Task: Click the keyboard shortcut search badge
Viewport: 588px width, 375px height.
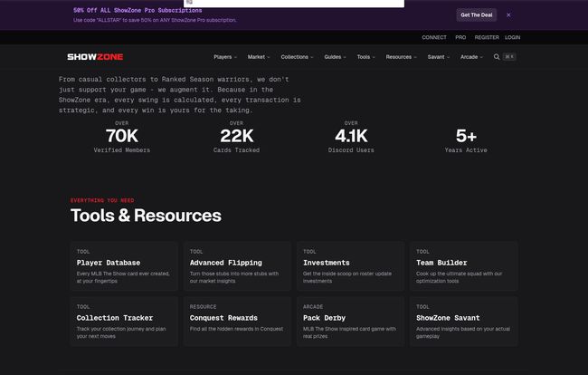Action: tap(509, 57)
